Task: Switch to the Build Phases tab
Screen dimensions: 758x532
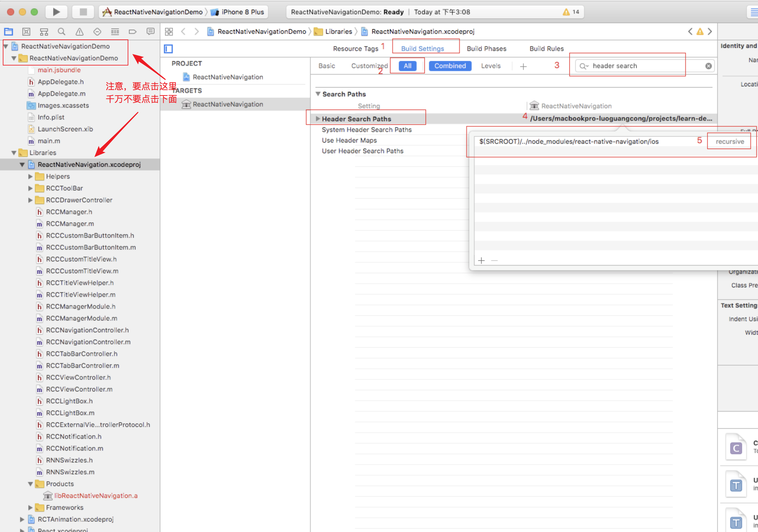Action: coord(486,48)
